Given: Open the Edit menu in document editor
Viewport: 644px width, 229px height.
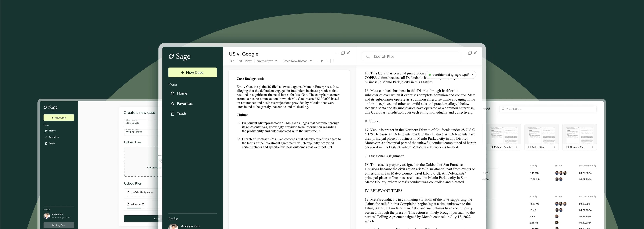Looking at the screenshot, I should (x=239, y=61).
